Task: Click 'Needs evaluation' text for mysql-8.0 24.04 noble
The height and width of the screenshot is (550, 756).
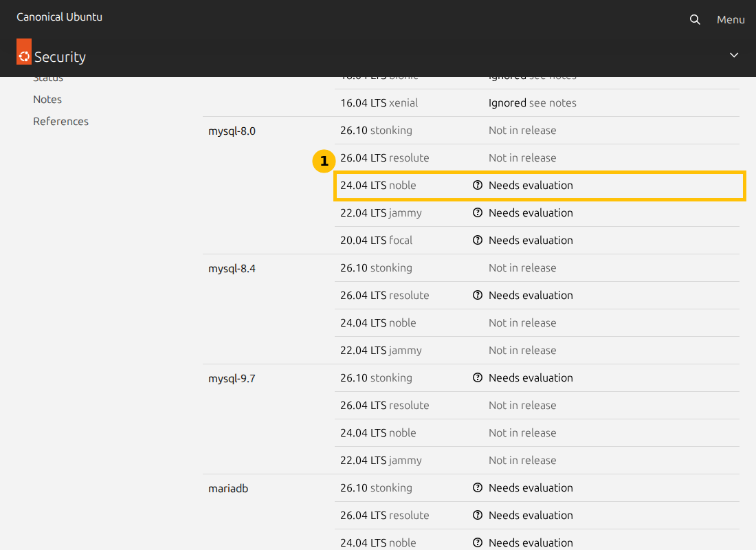Action: (x=531, y=185)
